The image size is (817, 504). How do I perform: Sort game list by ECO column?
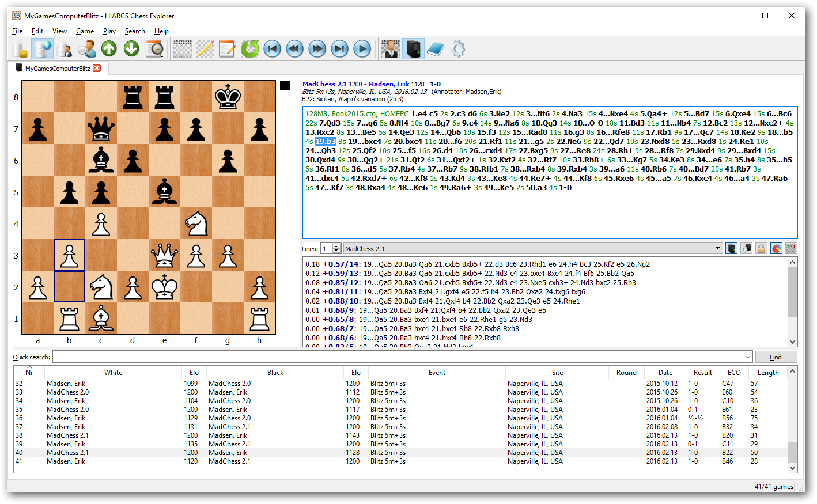(x=734, y=373)
